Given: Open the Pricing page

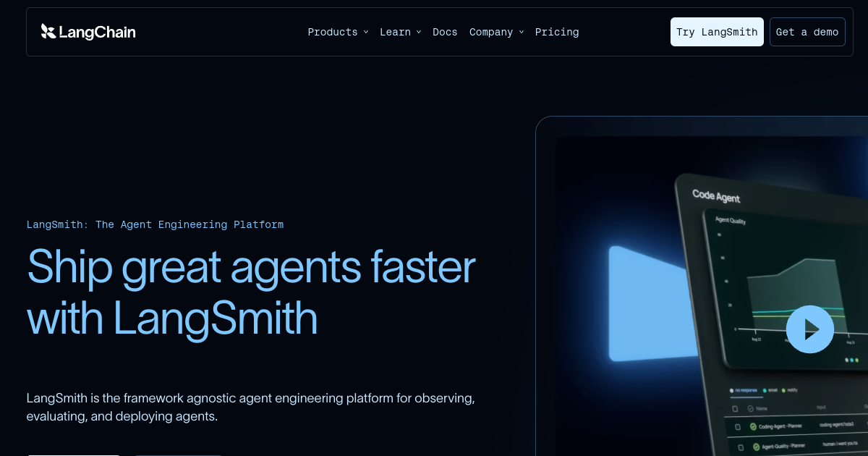Looking at the screenshot, I should pyautogui.click(x=557, y=32).
